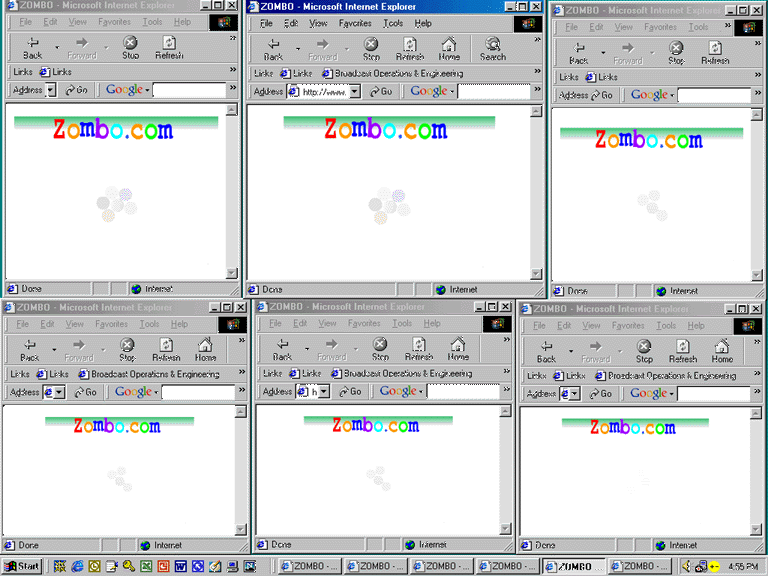Click Refresh in the bottom-left ZOMBO window
Image resolution: width=768 pixels, height=576 pixels.
(x=166, y=350)
